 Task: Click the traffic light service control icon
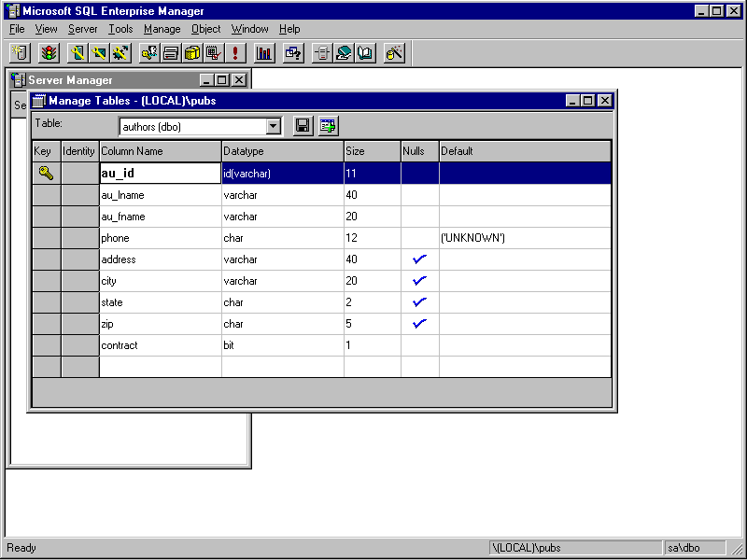click(x=47, y=53)
